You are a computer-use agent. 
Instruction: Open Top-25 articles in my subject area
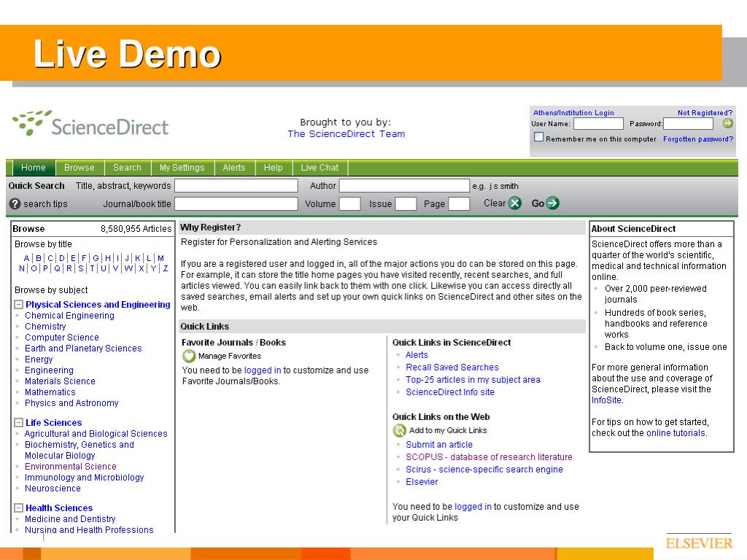coord(473,380)
